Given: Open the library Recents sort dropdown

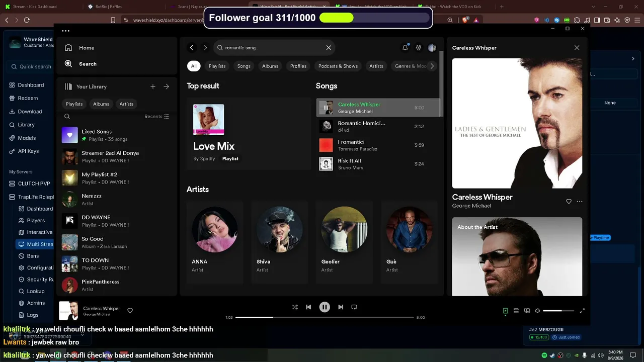Looking at the screenshot, I should (x=157, y=116).
